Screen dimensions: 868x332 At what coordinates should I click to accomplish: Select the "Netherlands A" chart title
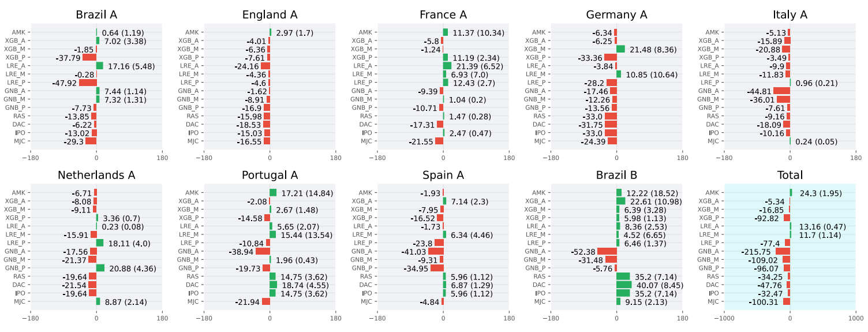pyautogui.click(x=96, y=175)
